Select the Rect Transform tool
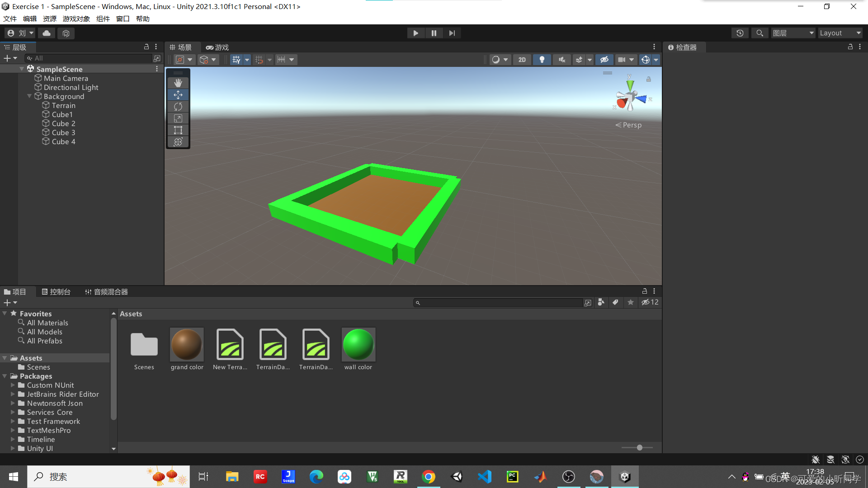The height and width of the screenshot is (488, 868). 178,130
